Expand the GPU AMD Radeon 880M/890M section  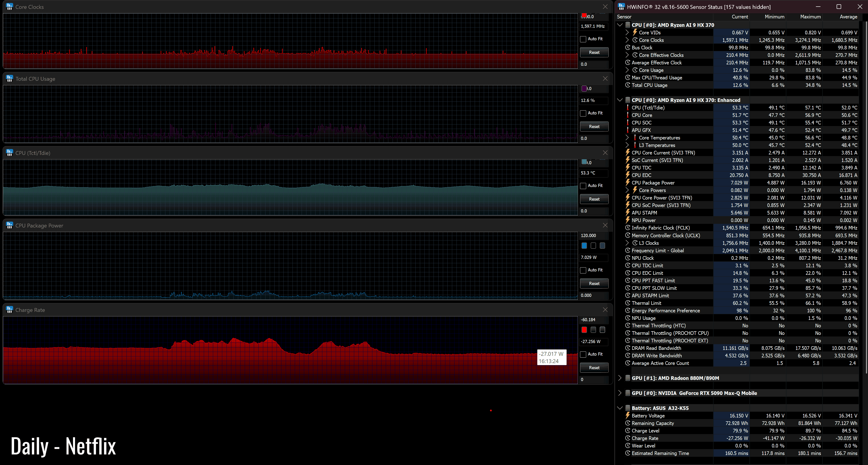click(620, 378)
